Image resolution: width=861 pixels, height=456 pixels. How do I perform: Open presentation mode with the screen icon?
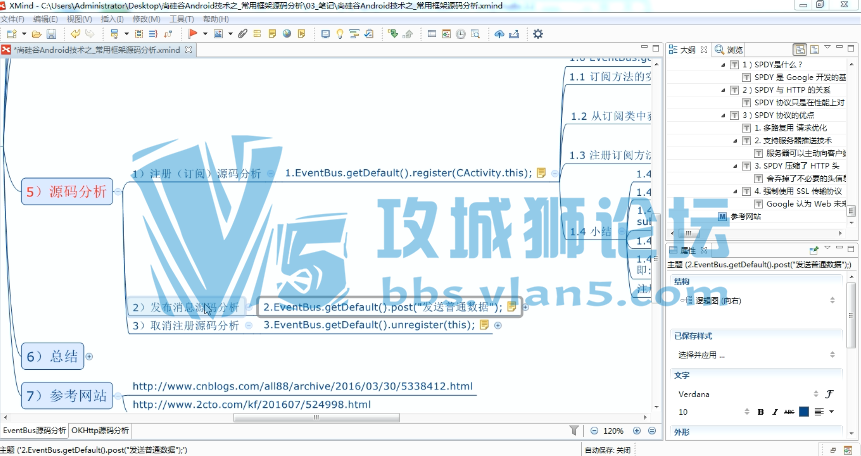click(326, 34)
